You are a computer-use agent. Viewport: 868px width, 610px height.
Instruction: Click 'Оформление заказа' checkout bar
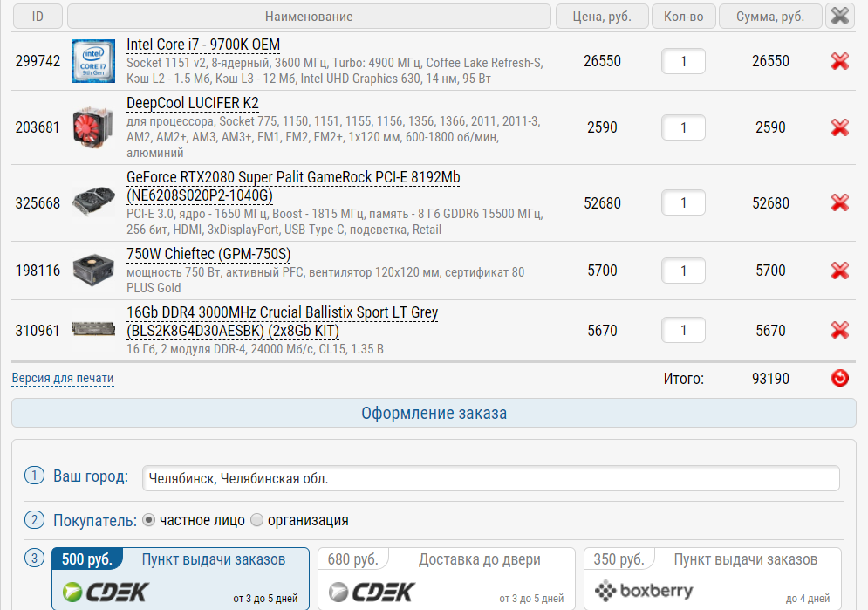[434, 413]
